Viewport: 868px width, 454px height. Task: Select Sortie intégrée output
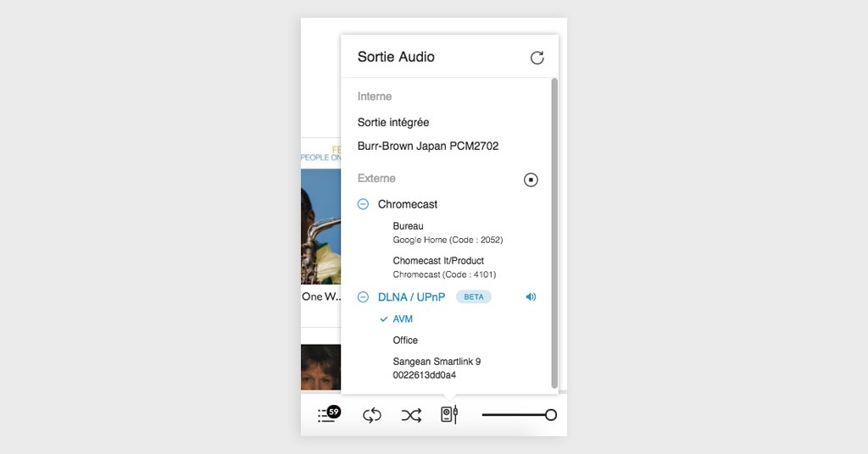point(393,122)
